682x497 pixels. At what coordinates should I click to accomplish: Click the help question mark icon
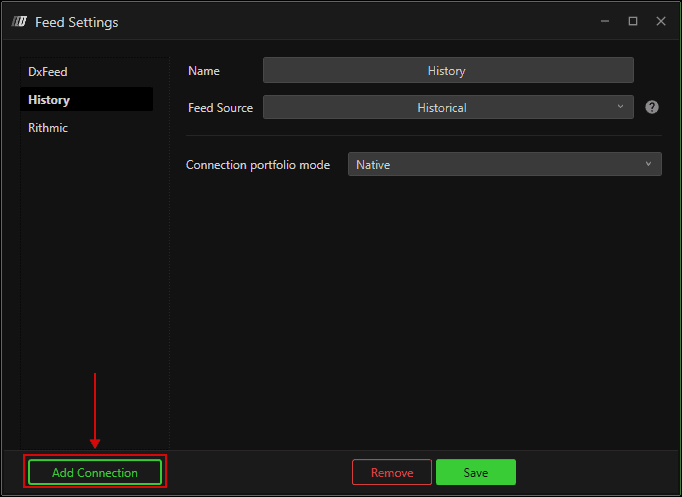pos(652,107)
